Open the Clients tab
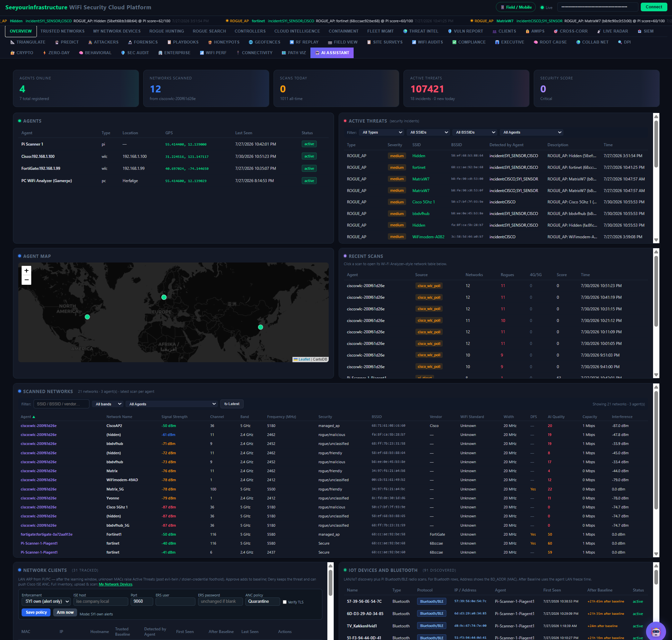Screen dimensions: 672x640 504,31
